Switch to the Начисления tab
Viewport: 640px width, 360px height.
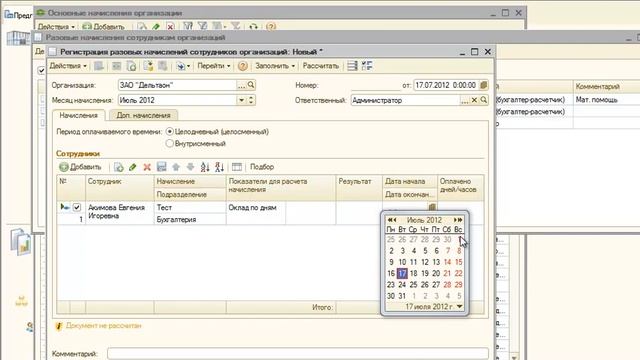pos(79,116)
